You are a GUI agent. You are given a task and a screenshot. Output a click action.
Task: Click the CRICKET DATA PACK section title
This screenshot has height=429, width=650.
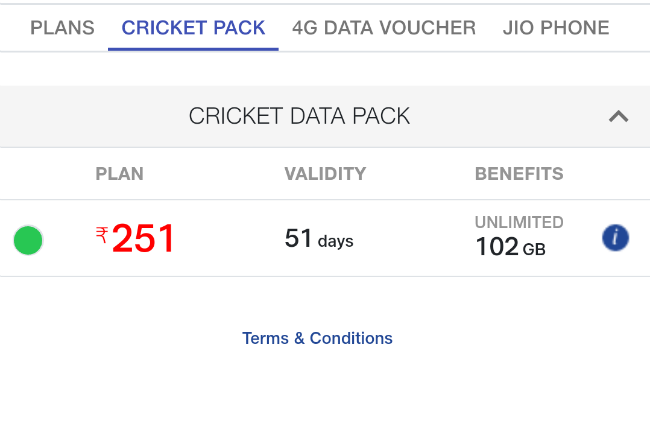[x=299, y=116]
